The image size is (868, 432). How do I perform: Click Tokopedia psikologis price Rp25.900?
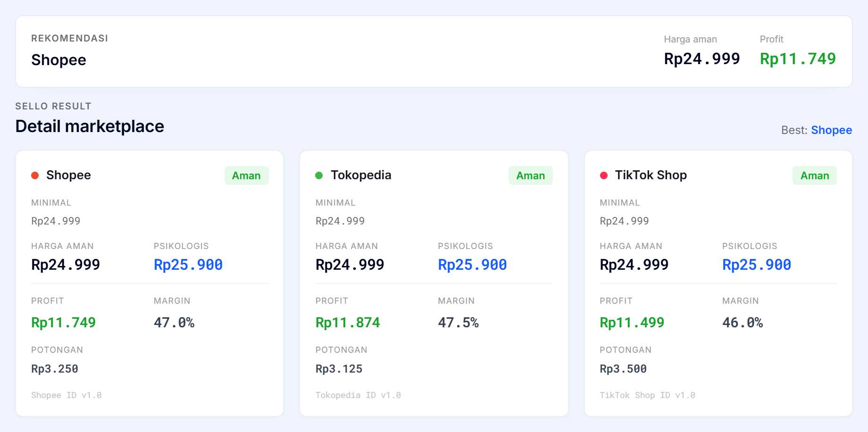[x=472, y=265]
